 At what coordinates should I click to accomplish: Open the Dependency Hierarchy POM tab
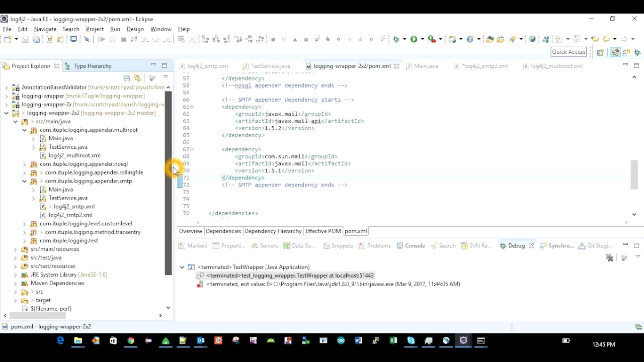(273, 231)
